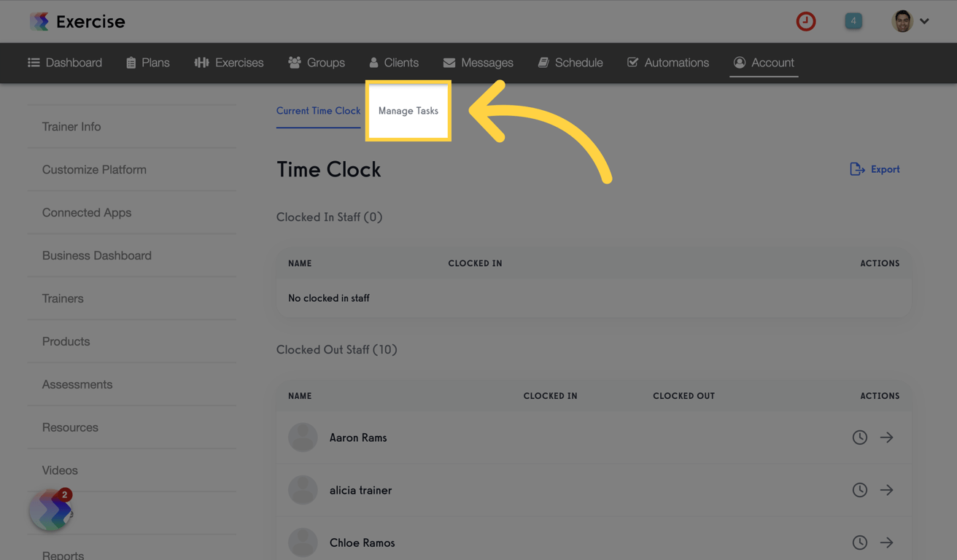Click Aaron Rams avatar placeholder

(x=303, y=437)
